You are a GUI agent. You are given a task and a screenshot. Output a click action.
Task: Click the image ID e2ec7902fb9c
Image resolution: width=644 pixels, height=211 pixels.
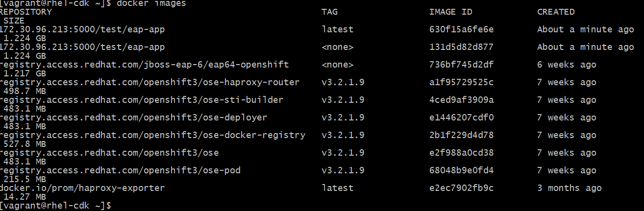(461, 188)
